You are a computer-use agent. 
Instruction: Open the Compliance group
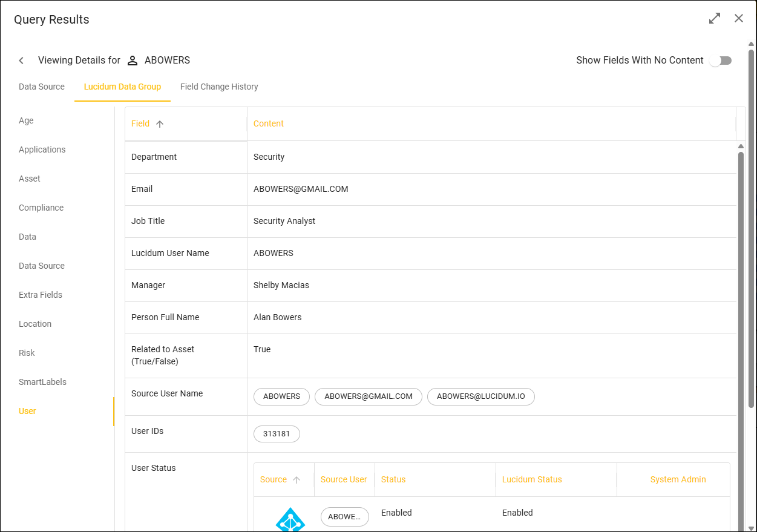(41, 208)
